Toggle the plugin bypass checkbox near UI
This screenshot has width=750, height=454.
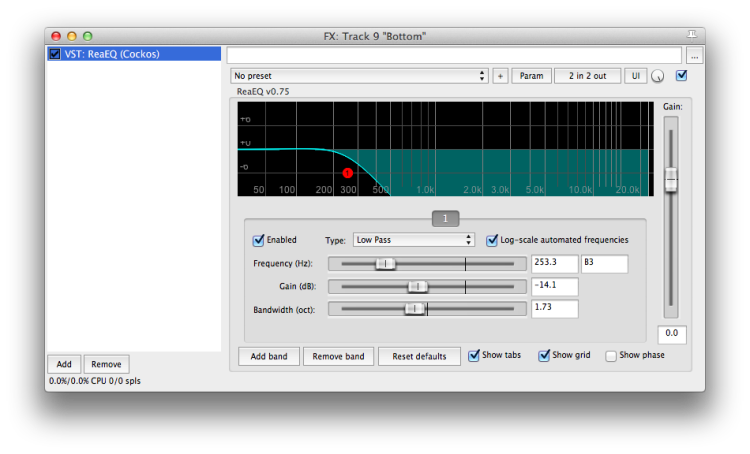tap(682, 75)
